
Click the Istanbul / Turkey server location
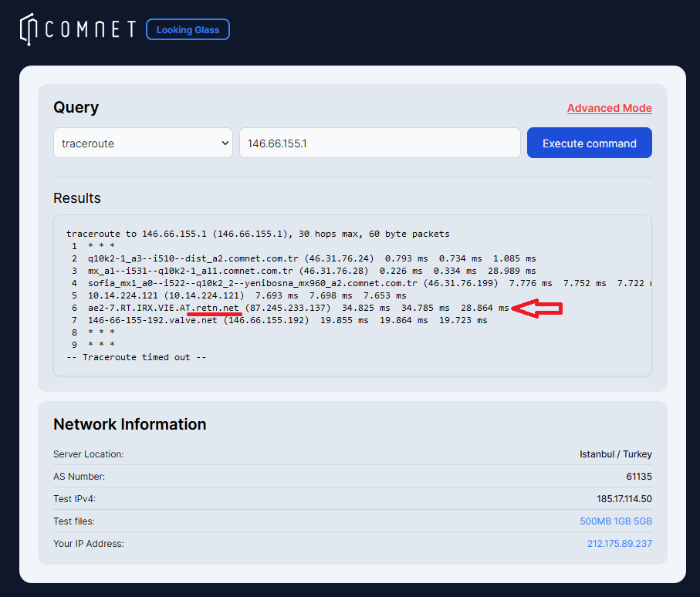click(x=615, y=454)
